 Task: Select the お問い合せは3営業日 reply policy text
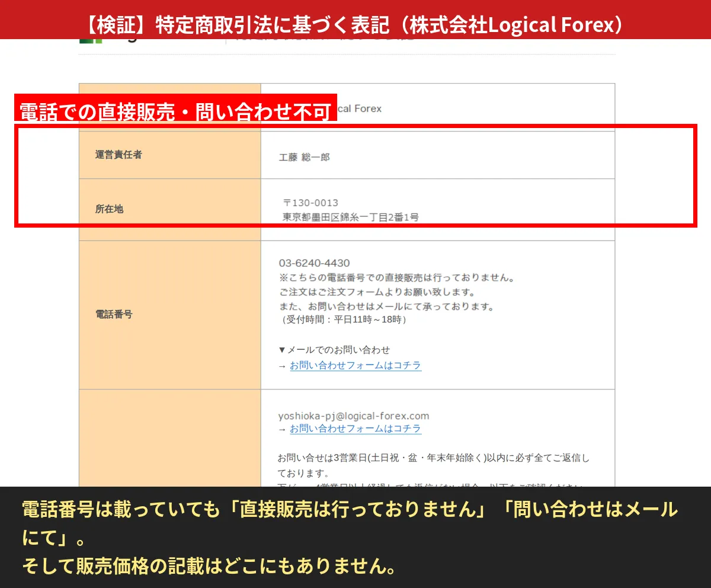pos(434,466)
